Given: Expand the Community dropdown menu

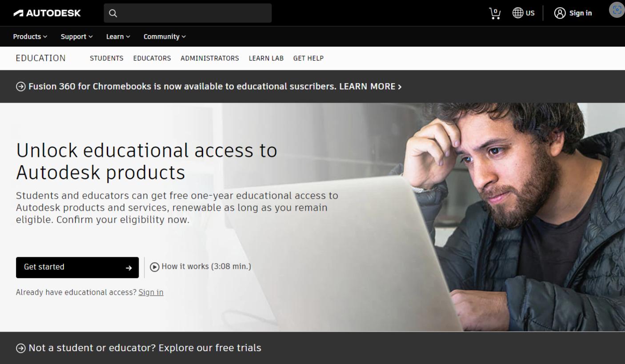Looking at the screenshot, I should pyautogui.click(x=164, y=36).
